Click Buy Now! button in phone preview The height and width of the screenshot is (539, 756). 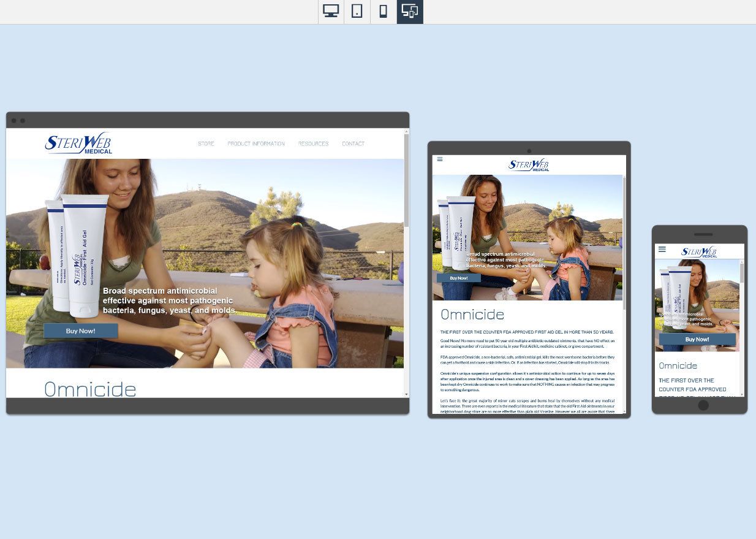point(697,339)
